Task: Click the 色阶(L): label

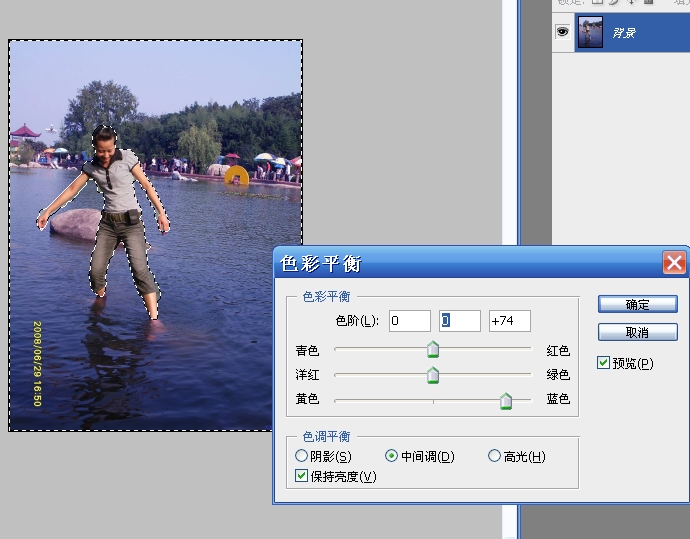Action: tap(357, 321)
